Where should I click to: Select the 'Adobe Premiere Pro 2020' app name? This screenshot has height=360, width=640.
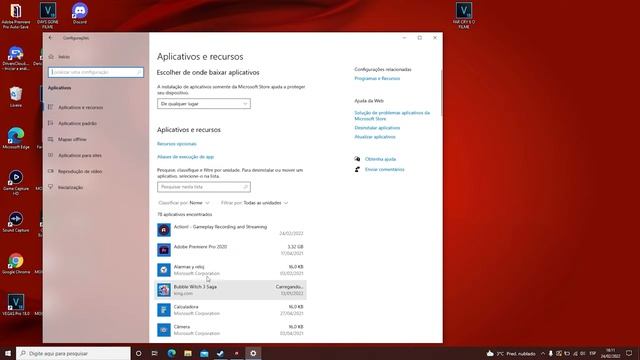[200, 247]
